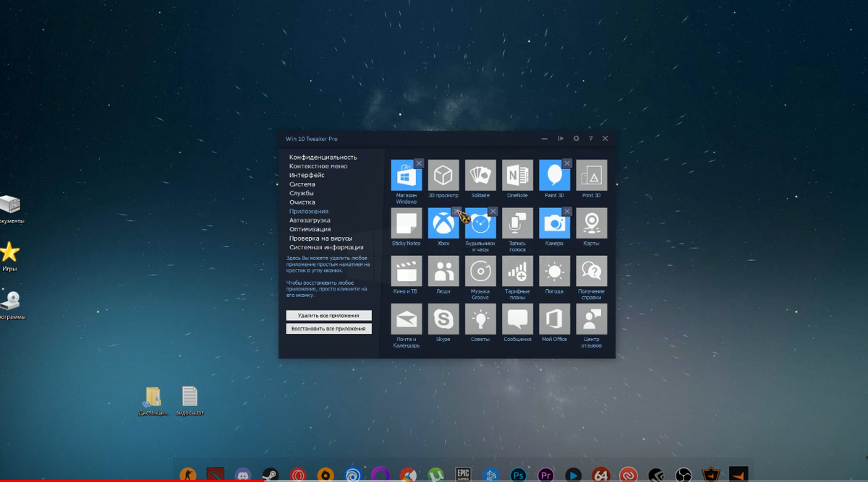
Task: Restore the Запись голоса app tile
Action: tap(517, 223)
